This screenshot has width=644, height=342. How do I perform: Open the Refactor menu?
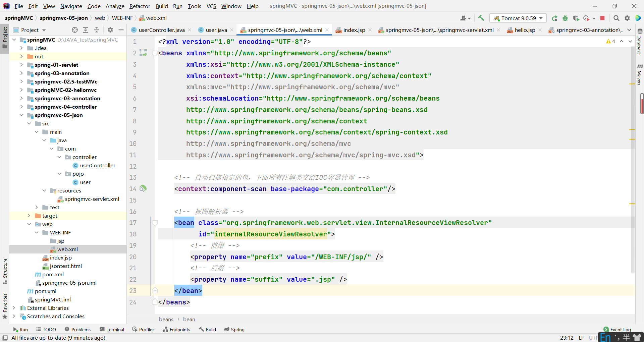[x=140, y=6]
